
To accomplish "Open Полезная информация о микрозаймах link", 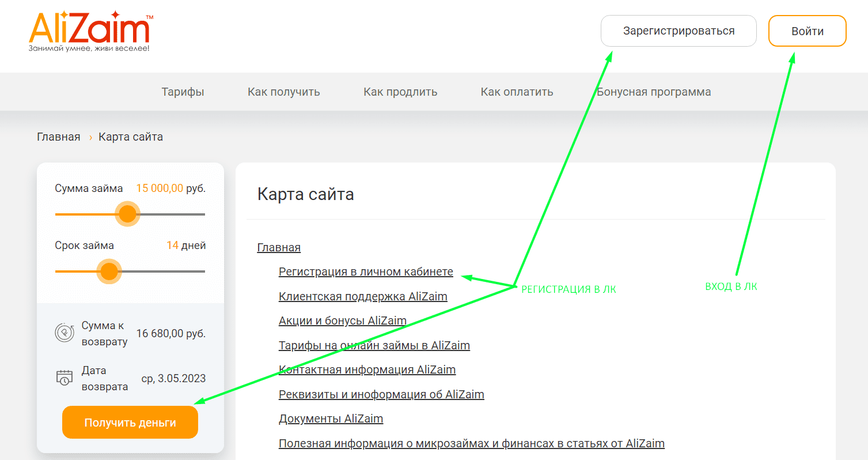I will [472, 444].
